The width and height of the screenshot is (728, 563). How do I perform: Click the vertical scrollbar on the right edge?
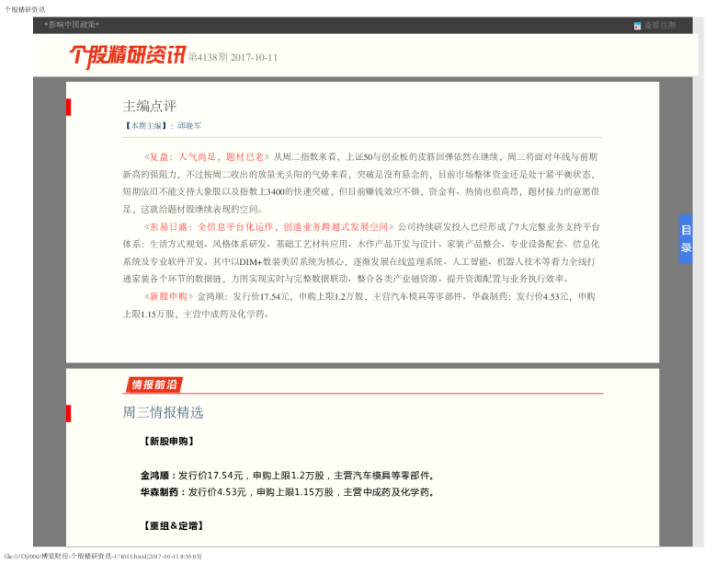coord(698,276)
